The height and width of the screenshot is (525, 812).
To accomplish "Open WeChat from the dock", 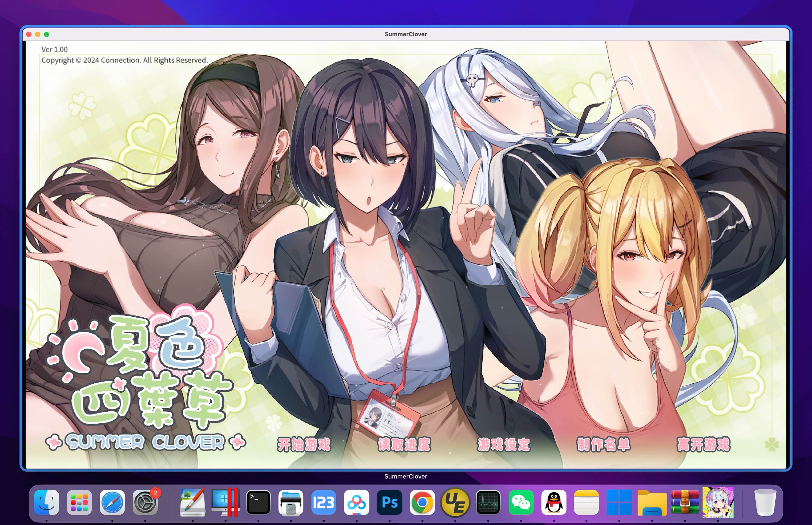I will click(x=521, y=502).
